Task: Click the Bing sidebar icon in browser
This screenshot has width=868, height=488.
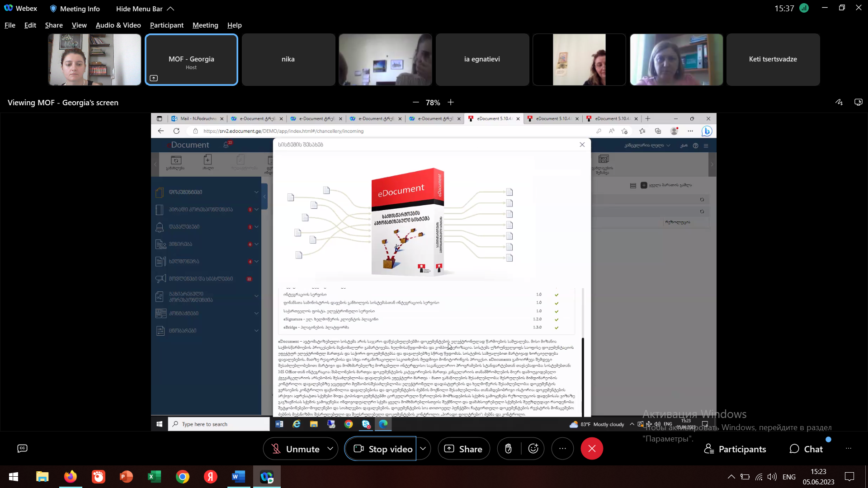Action: [x=707, y=131]
